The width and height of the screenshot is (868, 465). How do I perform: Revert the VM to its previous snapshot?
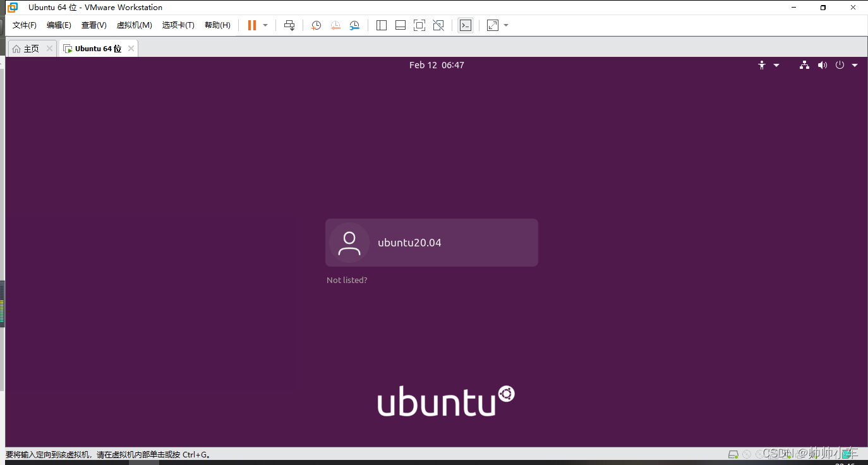pos(335,25)
